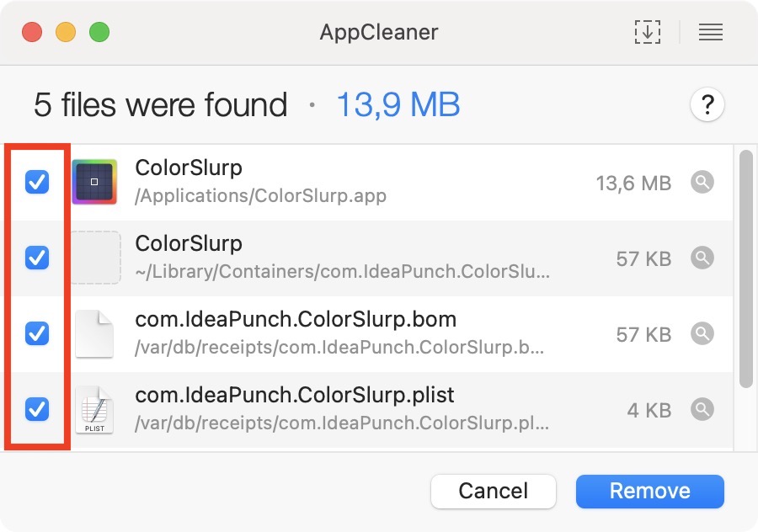Click the 13,9 MB total size label
The width and height of the screenshot is (758, 532).
point(398,105)
